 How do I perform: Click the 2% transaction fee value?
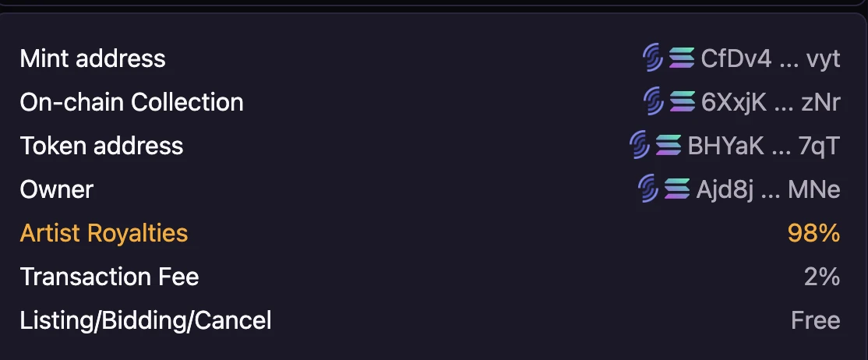[821, 276]
